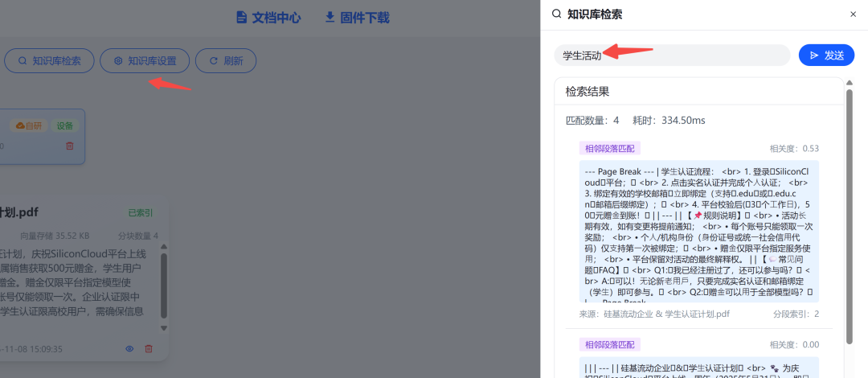
Task: Click 分段索引：2 label
Action: point(796,314)
